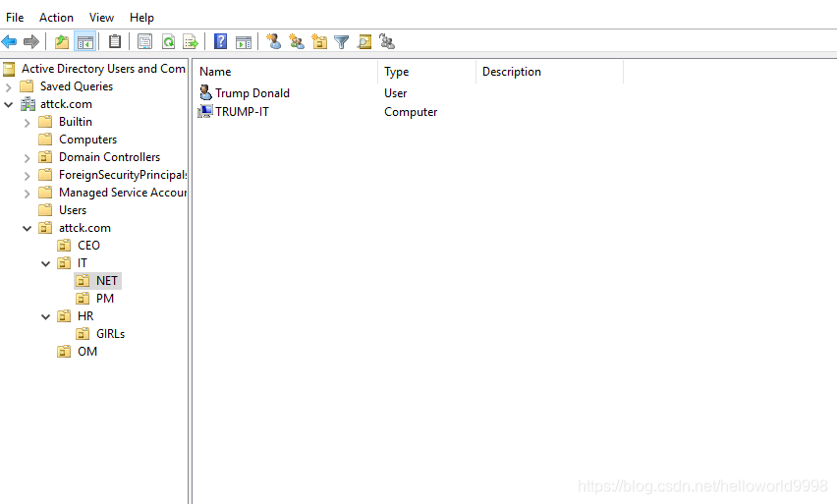The image size is (837, 504).
Task: Click the folder icon beside Computers
Action: [x=45, y=140]
